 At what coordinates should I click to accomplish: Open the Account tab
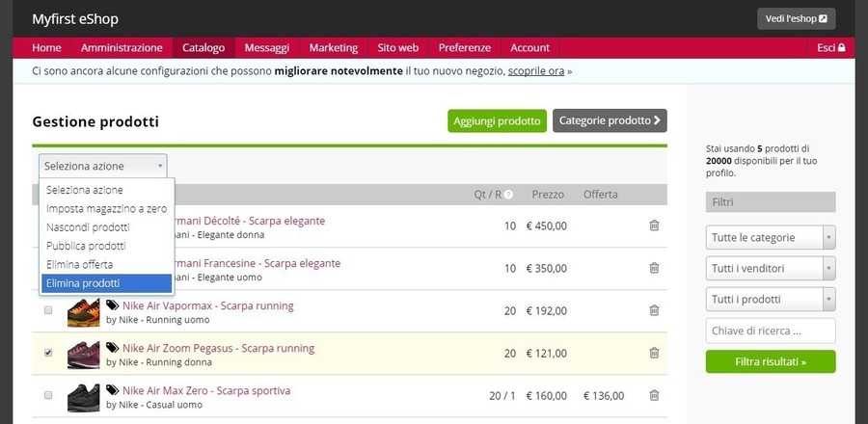point(529,47)
